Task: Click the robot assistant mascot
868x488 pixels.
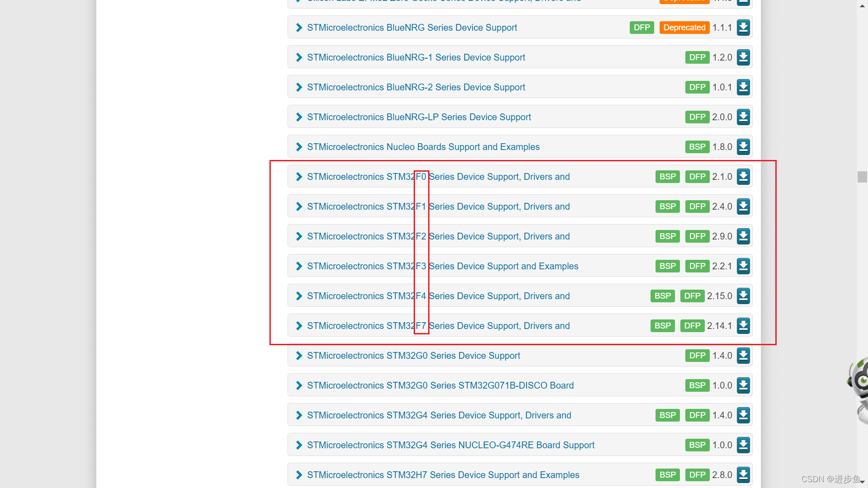Action: coord(859,390)
